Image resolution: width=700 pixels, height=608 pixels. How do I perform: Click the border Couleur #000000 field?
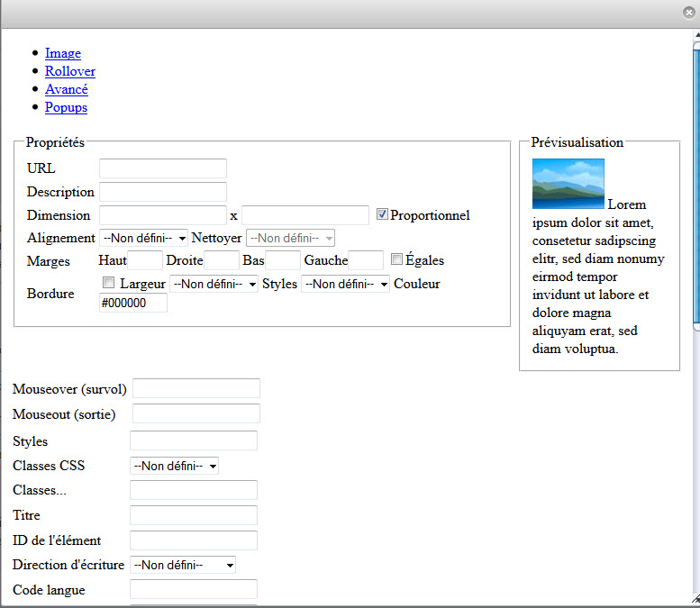[x=133, y=304]
